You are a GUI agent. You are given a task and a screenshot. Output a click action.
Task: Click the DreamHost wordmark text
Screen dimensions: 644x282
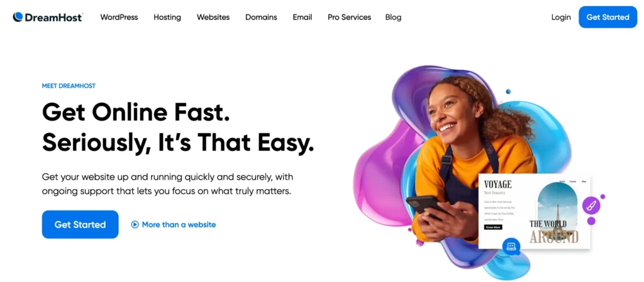coord(54,17)
